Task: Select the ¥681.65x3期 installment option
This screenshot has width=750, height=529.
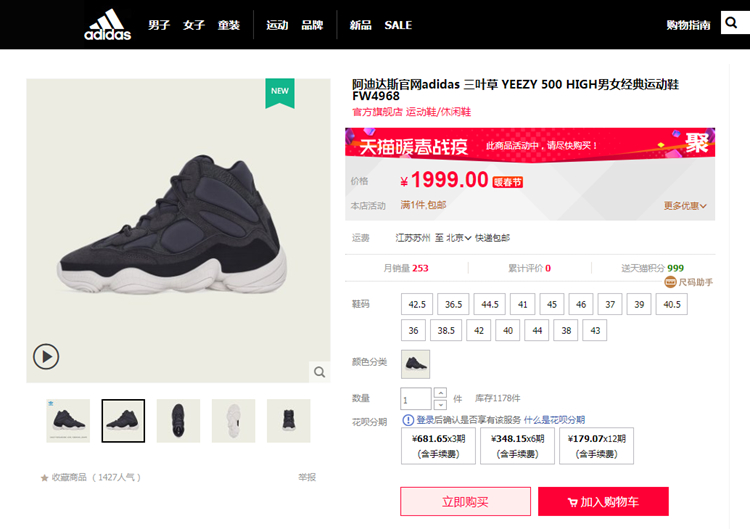Action: (436, 446)
